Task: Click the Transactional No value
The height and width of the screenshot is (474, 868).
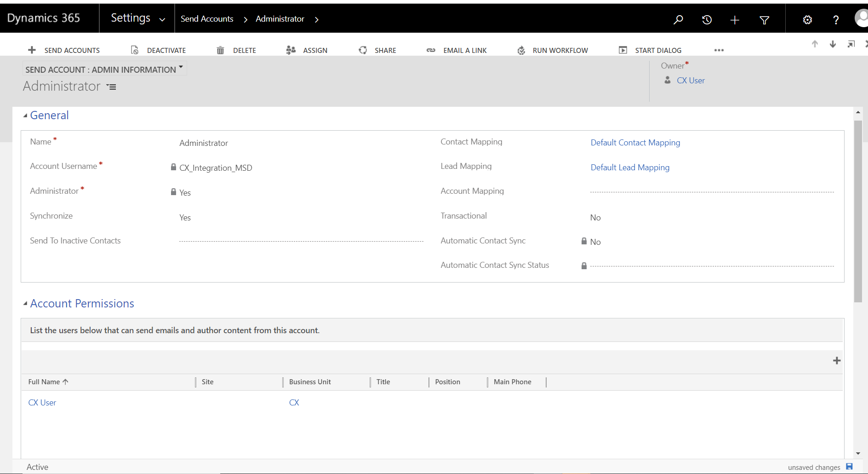Action: [x=595, y=217]
